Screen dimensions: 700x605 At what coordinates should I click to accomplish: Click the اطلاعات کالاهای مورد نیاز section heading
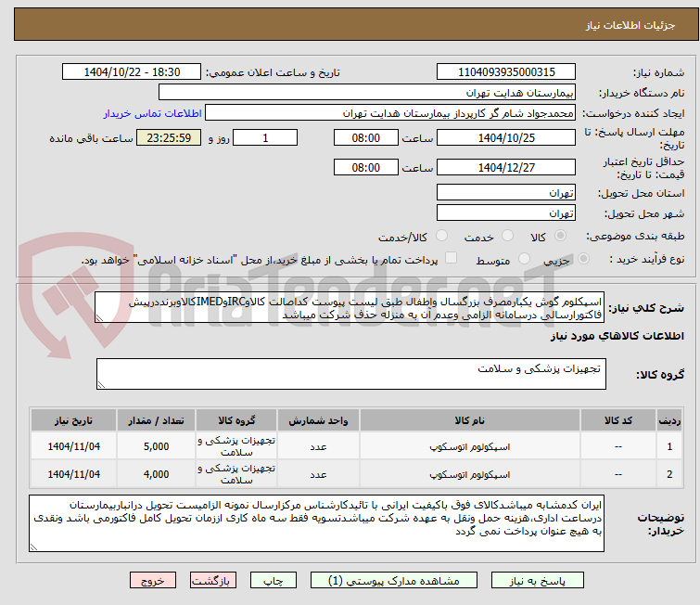tap(617, 336)
